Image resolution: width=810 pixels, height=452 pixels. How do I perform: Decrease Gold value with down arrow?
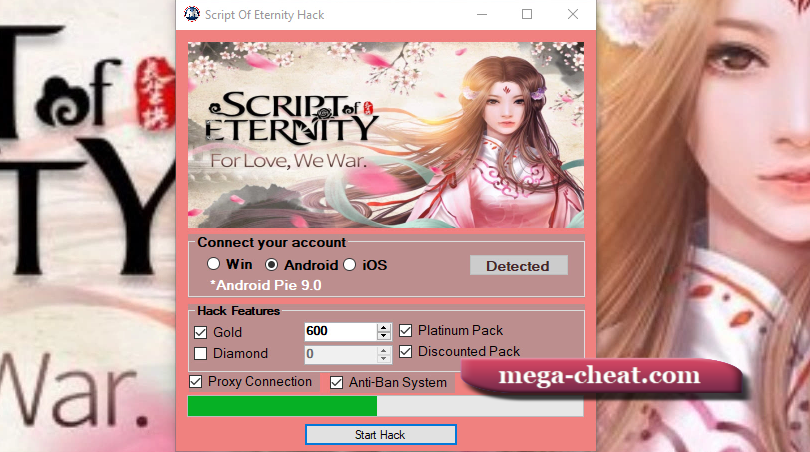point(383,336)
